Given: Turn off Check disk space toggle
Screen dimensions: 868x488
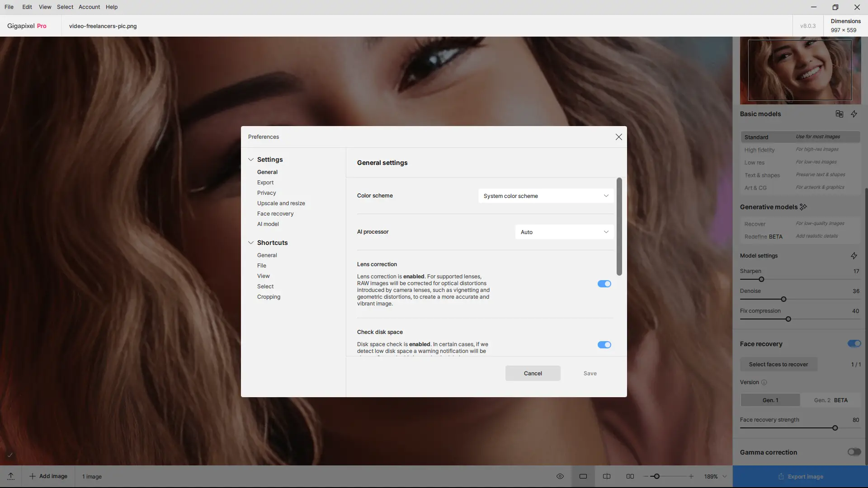Looking at the screenshot, I should [x=604, y=345].
